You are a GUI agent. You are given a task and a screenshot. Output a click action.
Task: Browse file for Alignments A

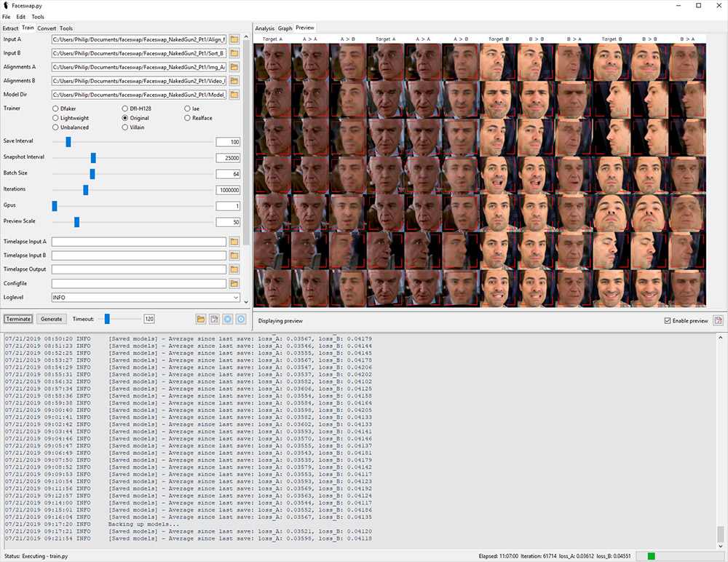[x=234, y=68]
